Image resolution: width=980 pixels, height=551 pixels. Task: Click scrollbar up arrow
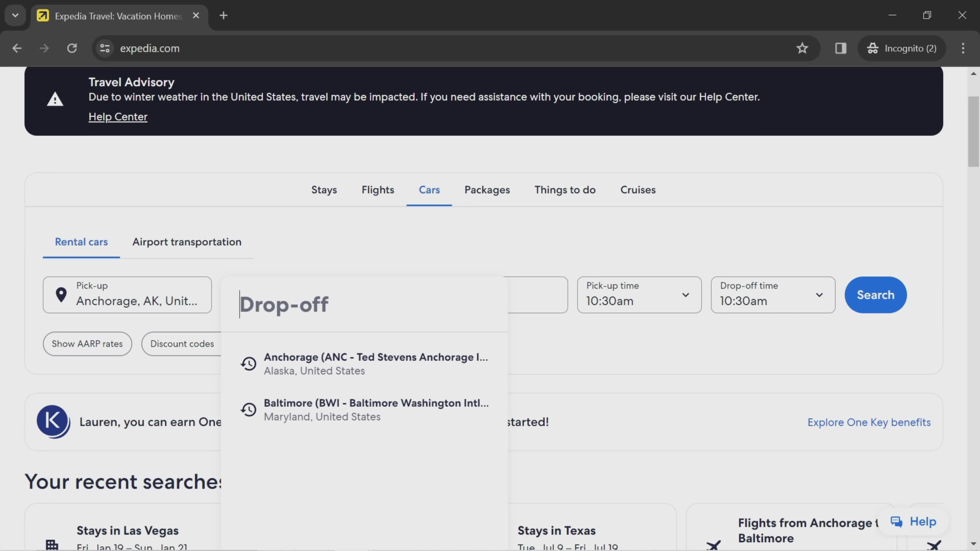[973, 73]
